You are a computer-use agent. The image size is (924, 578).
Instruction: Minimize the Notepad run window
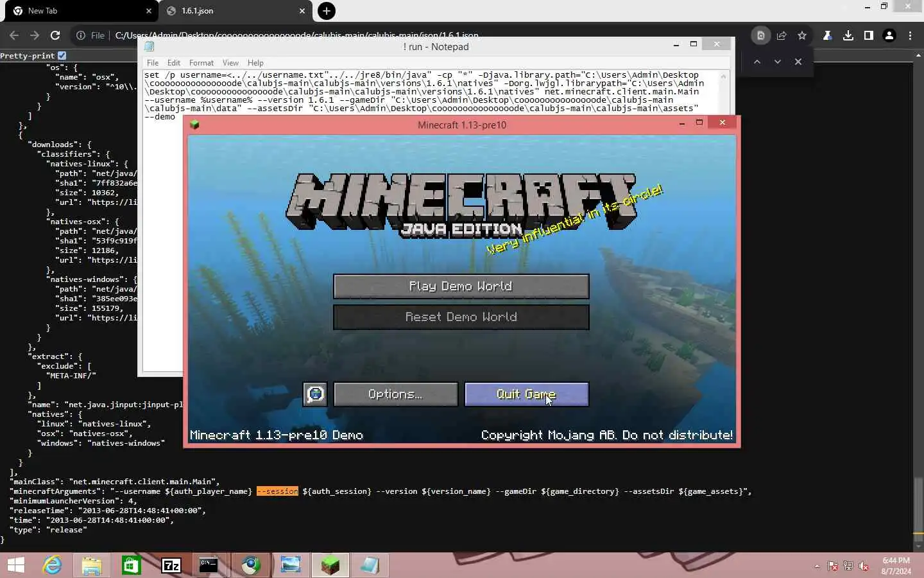coord(676,44)
